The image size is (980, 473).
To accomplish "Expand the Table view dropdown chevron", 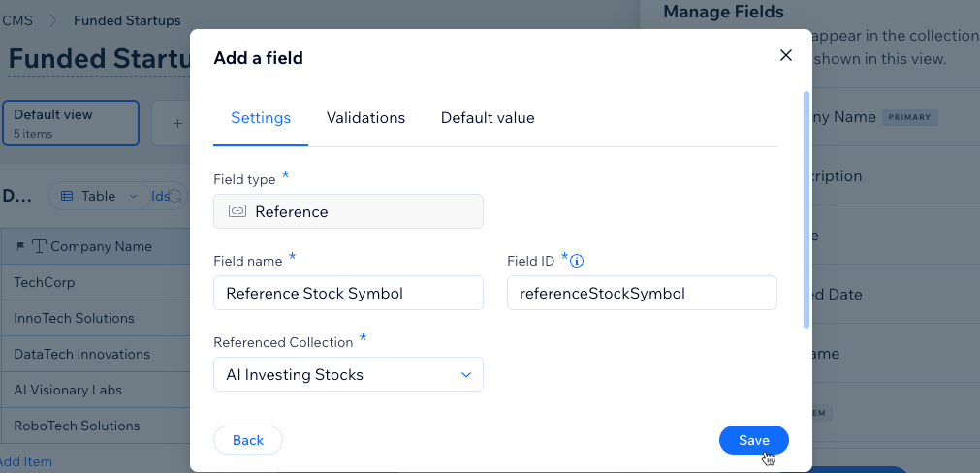I will [x=133, y=196].
